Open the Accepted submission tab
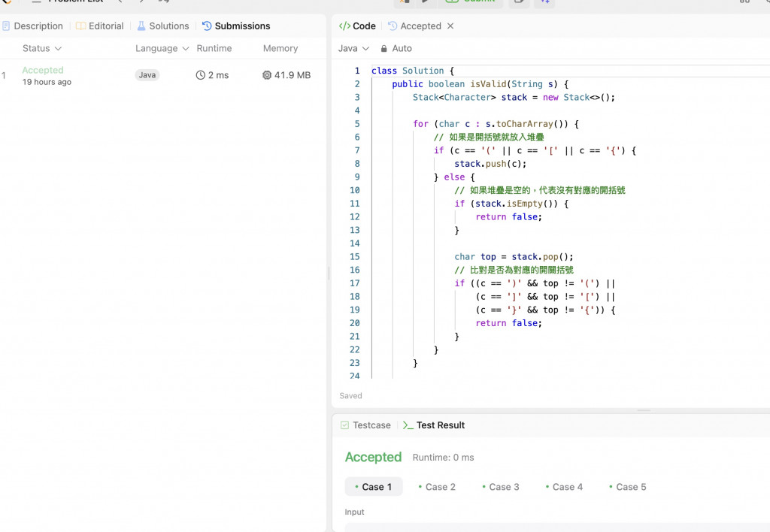The image size is (770, 532). click(415, 26)
